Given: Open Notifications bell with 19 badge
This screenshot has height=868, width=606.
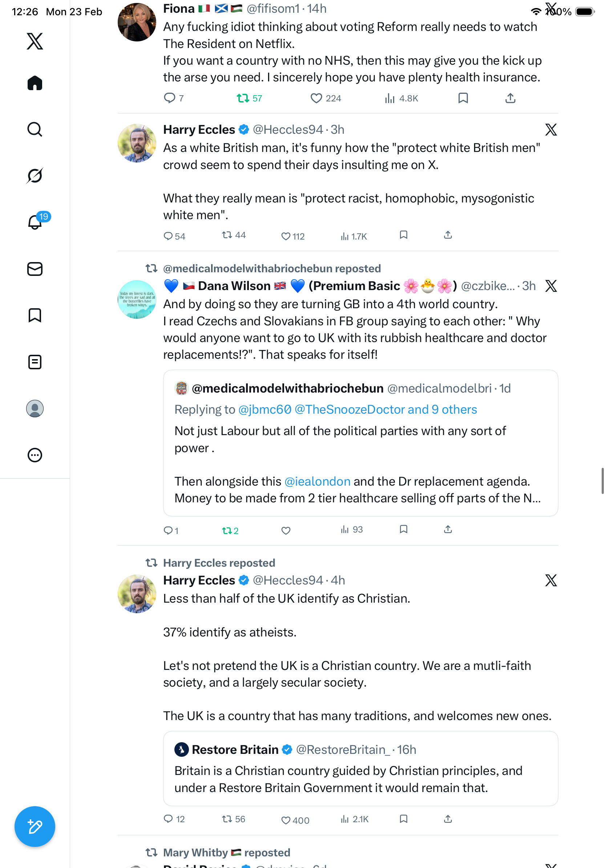Looking at the screenshot, I should pos(36,221).
